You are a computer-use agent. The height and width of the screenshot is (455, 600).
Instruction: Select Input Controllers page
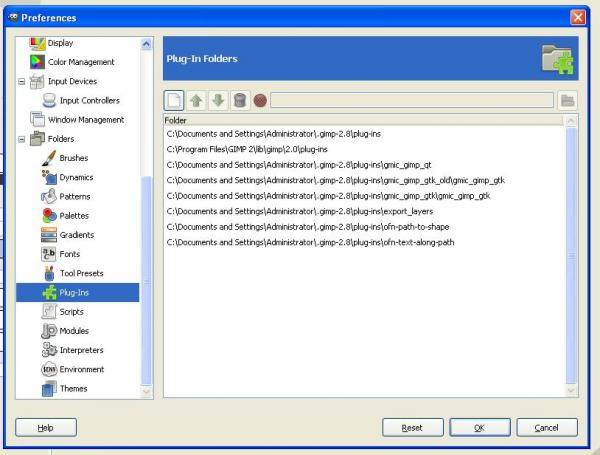pyautogui.click(x=90, y=101)
